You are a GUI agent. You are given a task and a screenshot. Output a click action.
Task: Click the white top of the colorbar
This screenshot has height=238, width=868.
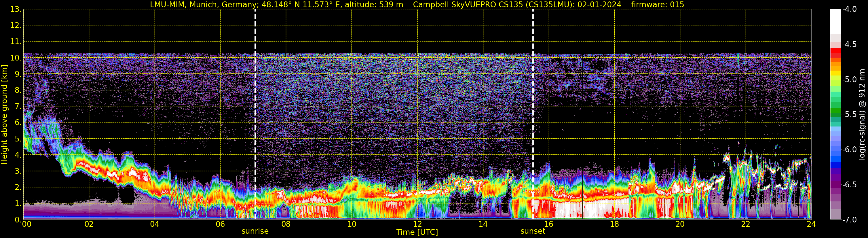835,21
